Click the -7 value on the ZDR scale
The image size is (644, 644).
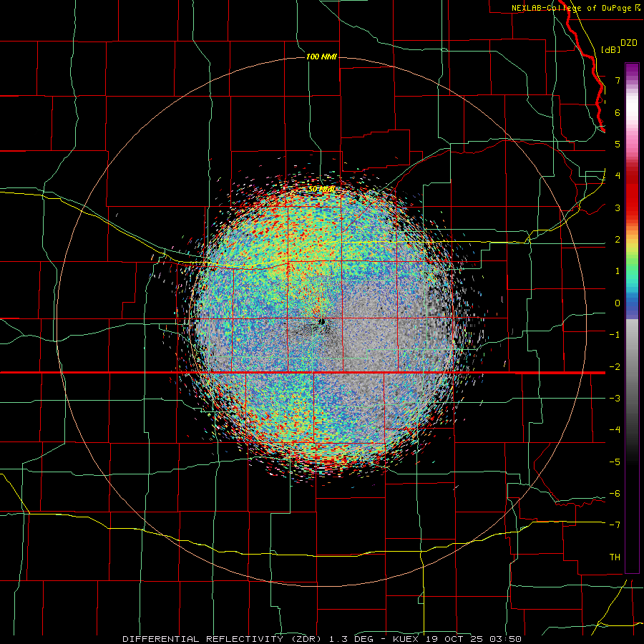pyautogui.click(x=615, y=525)
